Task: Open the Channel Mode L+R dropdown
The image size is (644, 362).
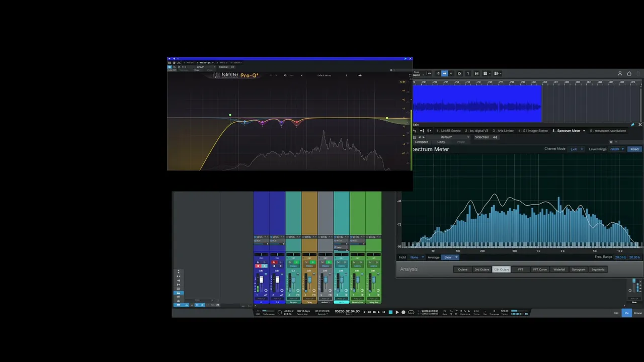Action: [x=576, y=149]
